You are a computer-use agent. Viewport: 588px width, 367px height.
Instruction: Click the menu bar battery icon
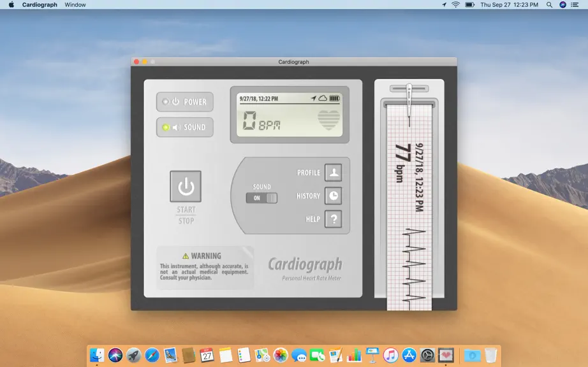coord(470,4)
